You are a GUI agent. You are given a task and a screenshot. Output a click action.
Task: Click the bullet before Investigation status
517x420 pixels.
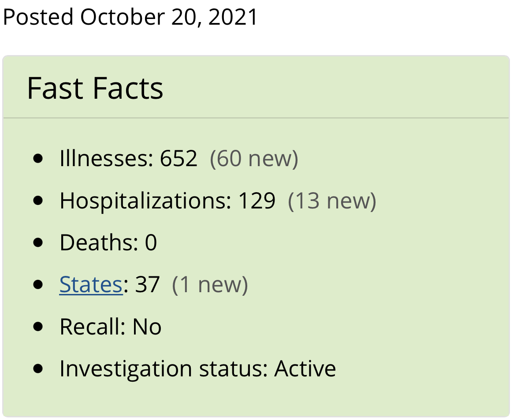[x=38, y=368]
